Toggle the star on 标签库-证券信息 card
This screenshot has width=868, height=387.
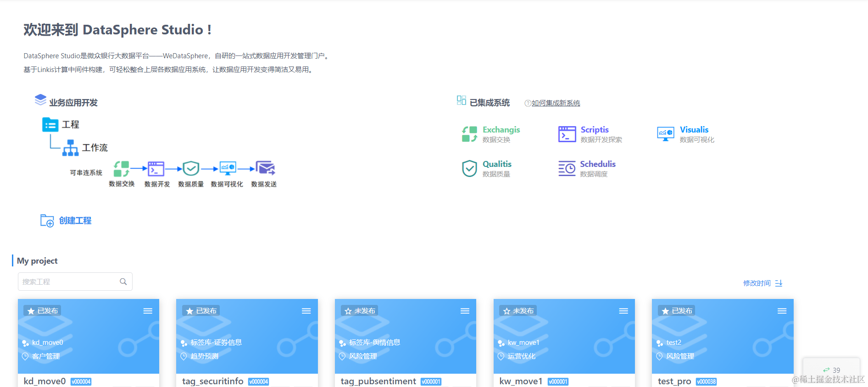[189, 311]
